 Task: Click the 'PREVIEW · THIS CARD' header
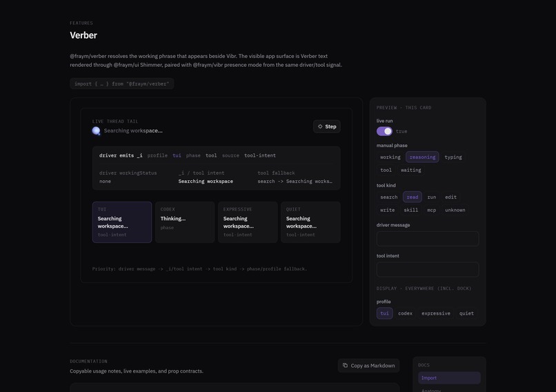404,108
